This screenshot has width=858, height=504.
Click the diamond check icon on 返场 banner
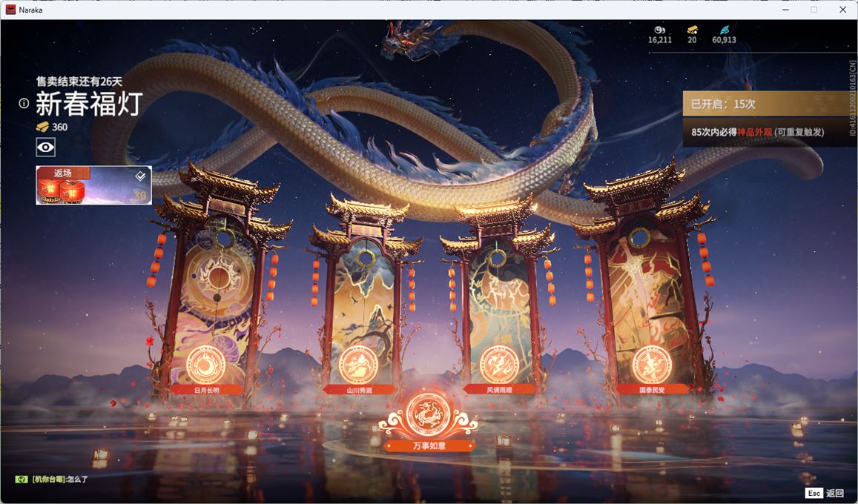141,176
